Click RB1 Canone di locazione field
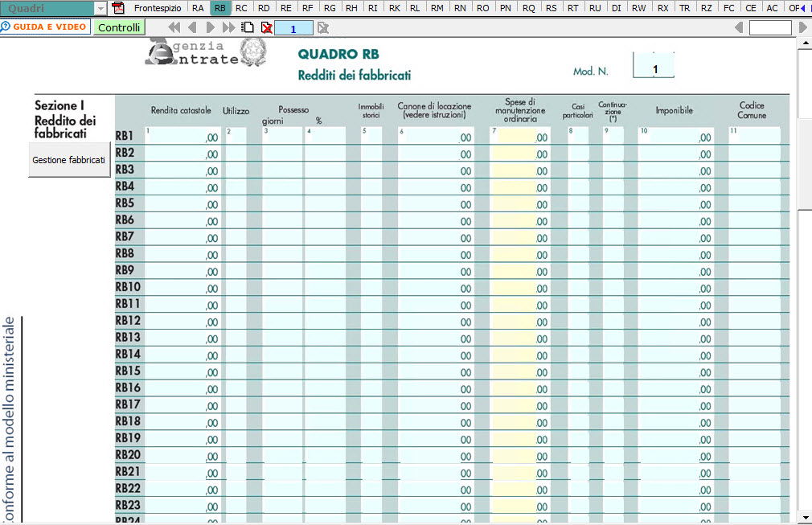The image size is (812, 525). [x=436, y=136]
